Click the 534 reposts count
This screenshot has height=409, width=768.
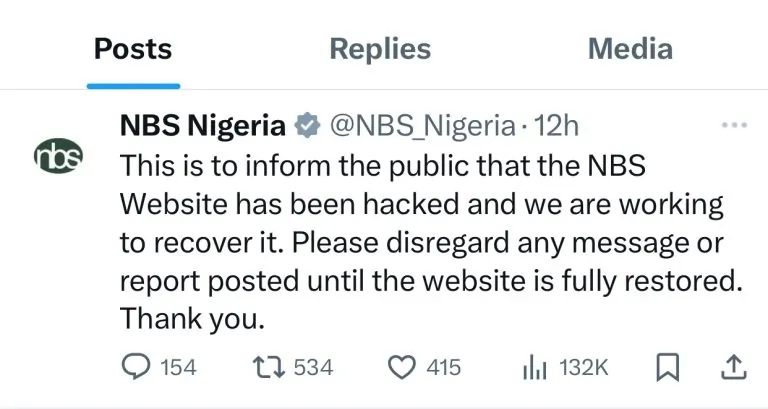(313, 368)
